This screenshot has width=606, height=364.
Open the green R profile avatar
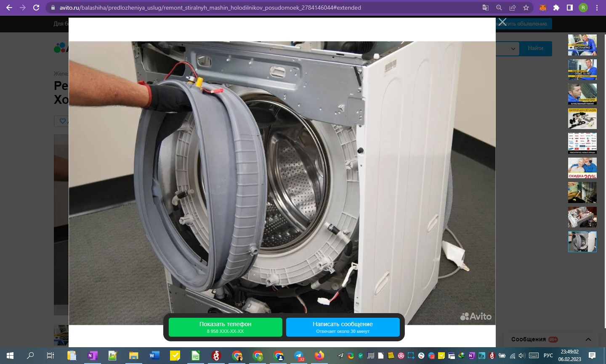click(x=583, y=8)
